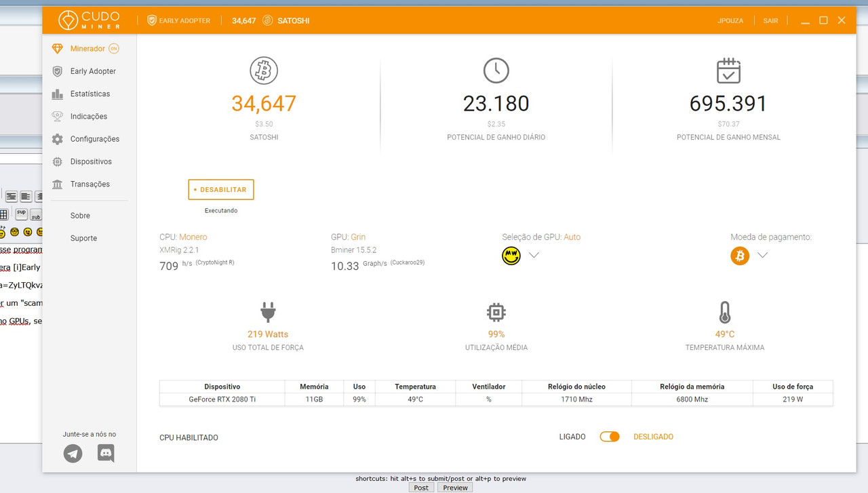Open Early Adopter sidebar section
868x493 pixels.
pos(93,71)
